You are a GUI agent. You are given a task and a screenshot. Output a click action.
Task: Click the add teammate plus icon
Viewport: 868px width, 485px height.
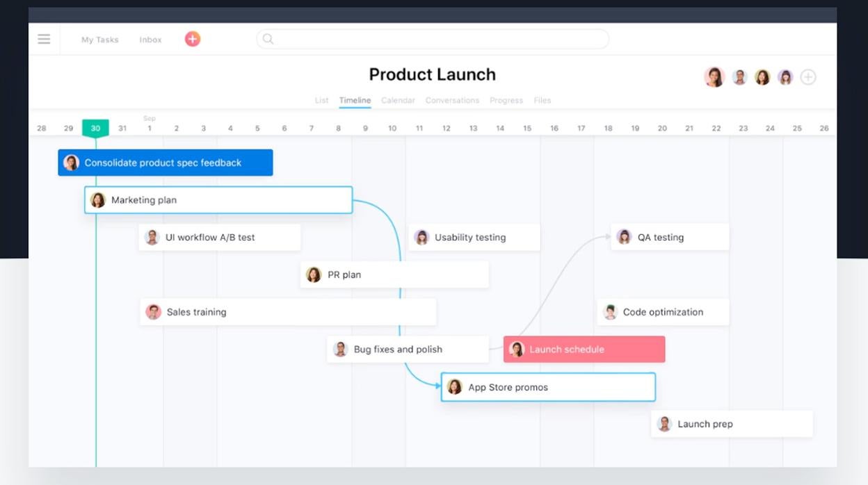808,77
